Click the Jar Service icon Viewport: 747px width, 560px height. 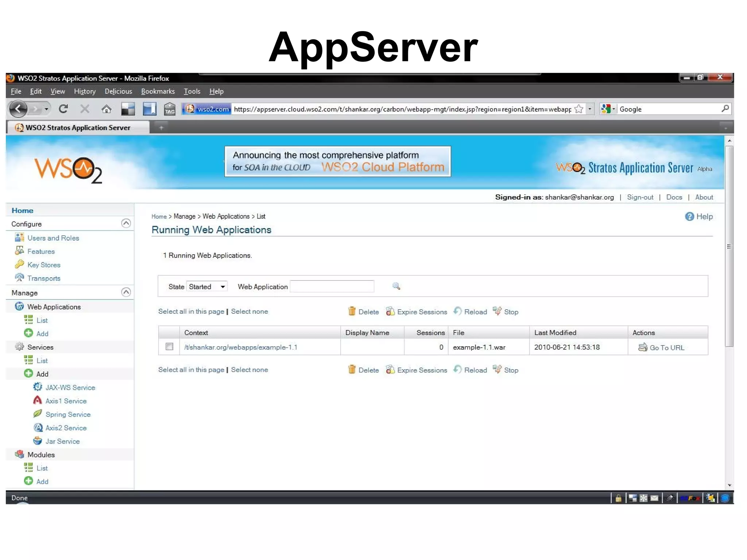coord(38,441)
